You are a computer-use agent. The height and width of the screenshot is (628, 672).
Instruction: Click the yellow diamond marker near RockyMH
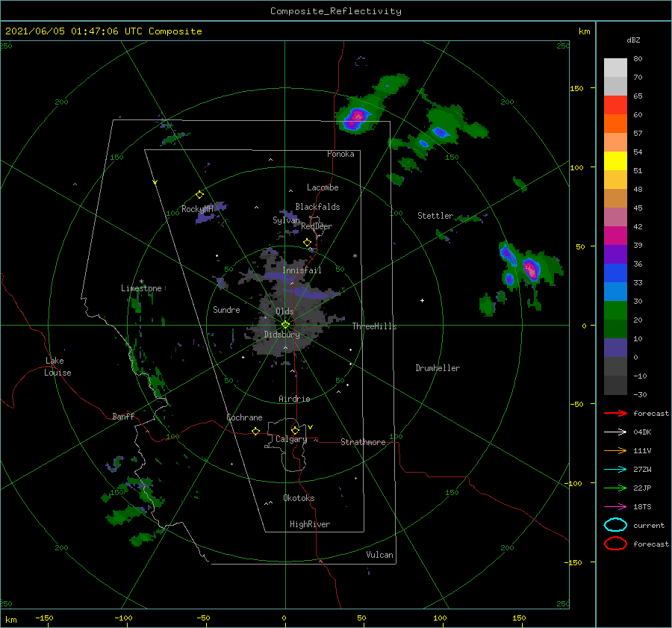click(199, 195)
